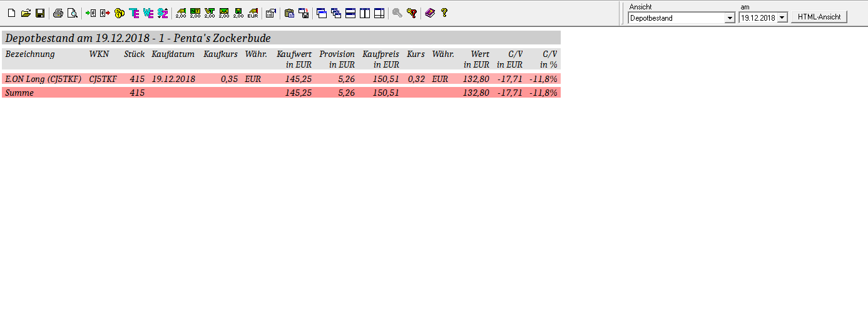Click Summe row -11,8% value
Image resolution: width=868 pixels, height=316 pixels.
click(x=543, y=93)
